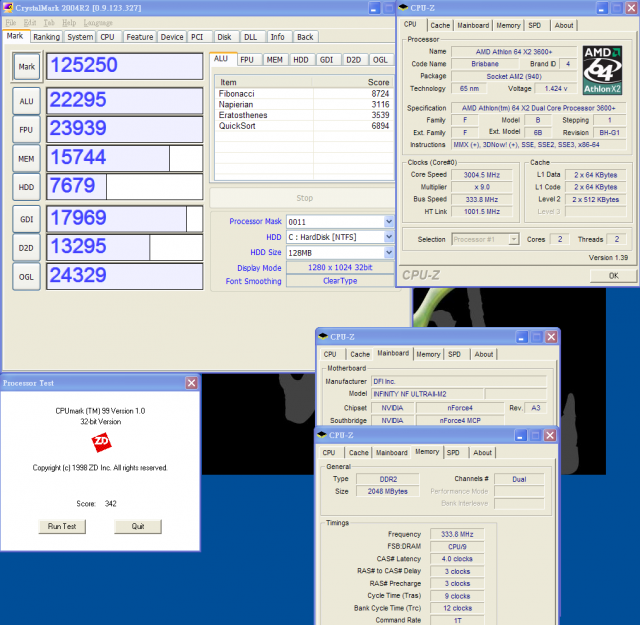Viewport: 640px width, 625px height.
Task: Click Run Test in Processor Test
Action: click(62, 526)
